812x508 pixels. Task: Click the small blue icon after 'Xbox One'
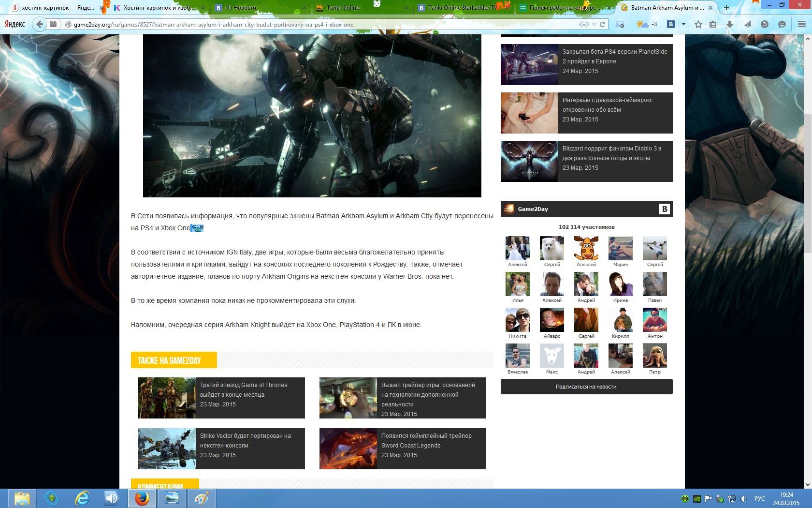click(x=197, y=228)
